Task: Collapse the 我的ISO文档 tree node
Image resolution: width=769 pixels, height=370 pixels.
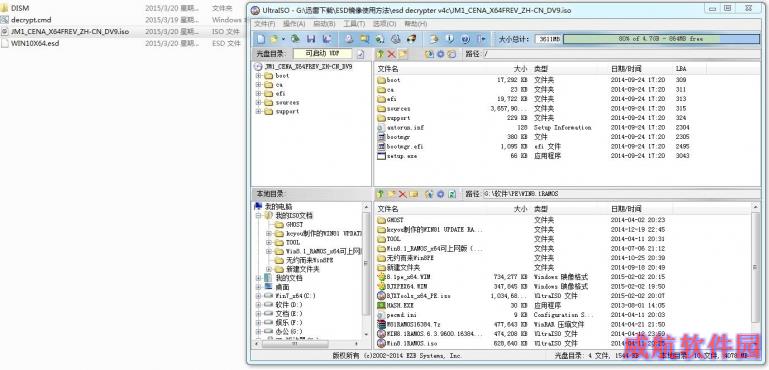Action: 258,215
